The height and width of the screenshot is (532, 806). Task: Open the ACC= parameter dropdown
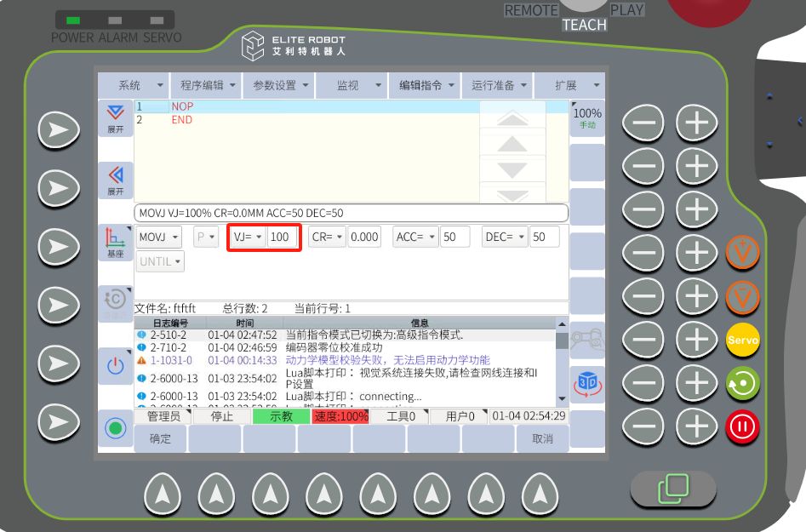[x=416, y=237]
